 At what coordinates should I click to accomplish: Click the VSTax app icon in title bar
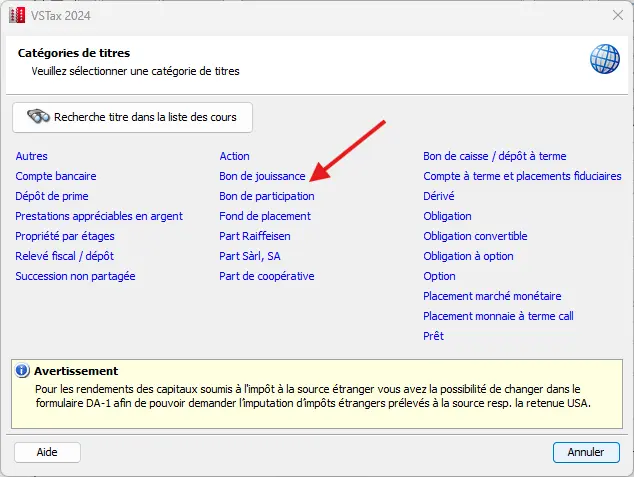tap(16, 16)
